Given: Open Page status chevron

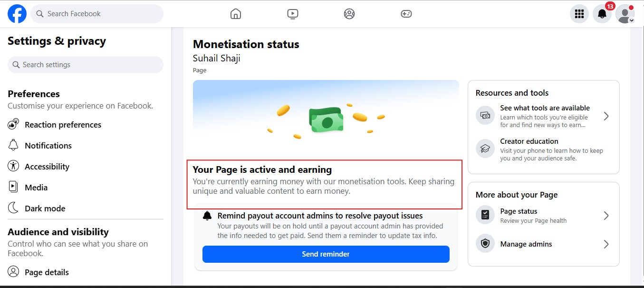Looking at the screenshot, I should point(606,216).
